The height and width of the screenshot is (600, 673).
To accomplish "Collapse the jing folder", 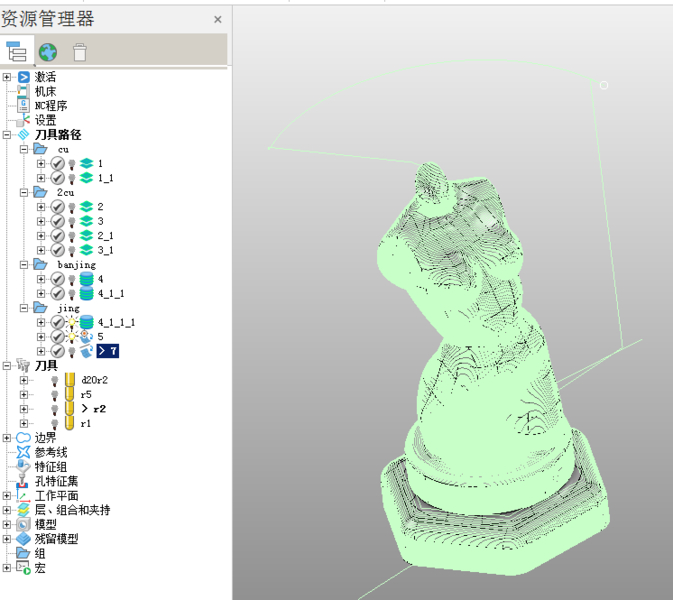I will (x=24, y=308).
